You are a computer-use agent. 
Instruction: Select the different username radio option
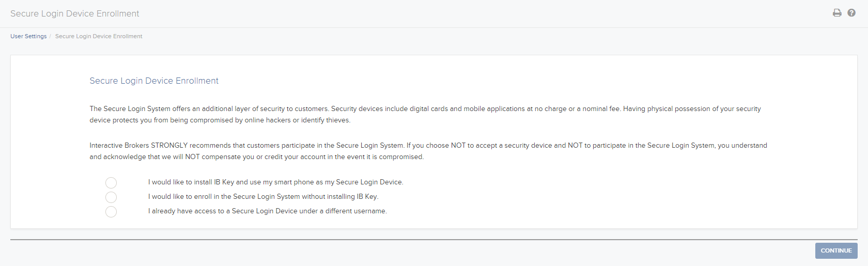coord(111,212)
